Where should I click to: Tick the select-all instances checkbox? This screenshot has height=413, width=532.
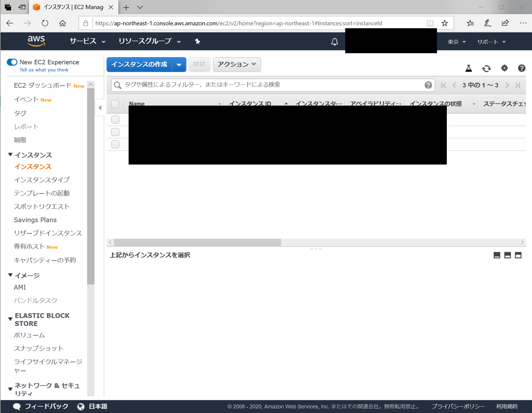pyautogui.click(x=115, y=104)
